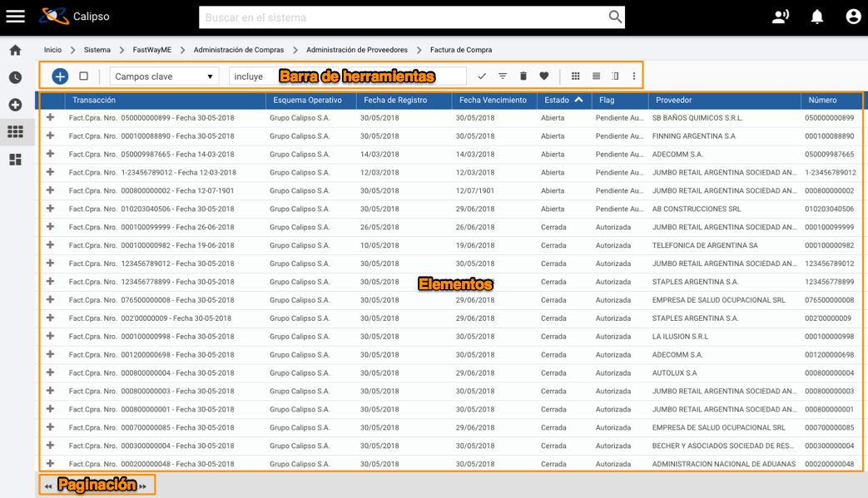Viewport: 868px width, 498px height.
Task: Expand row 000800000002 with plus
Action: 51,190
